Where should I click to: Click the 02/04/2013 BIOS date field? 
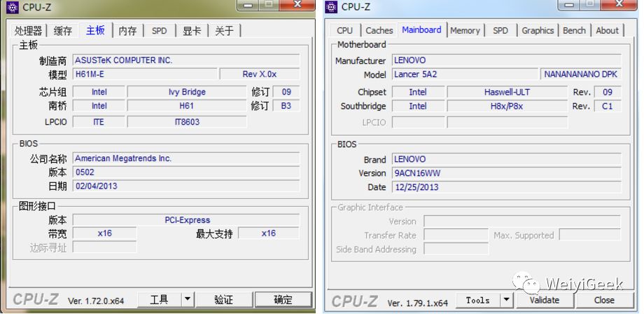[186, 186]
